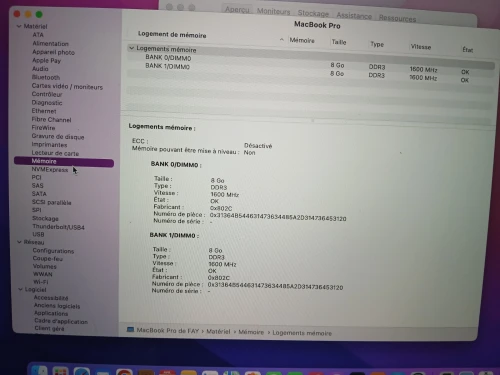500x375 pixels.
Task: Collapse the Matériel section chevron
Action: coord(19,26)
